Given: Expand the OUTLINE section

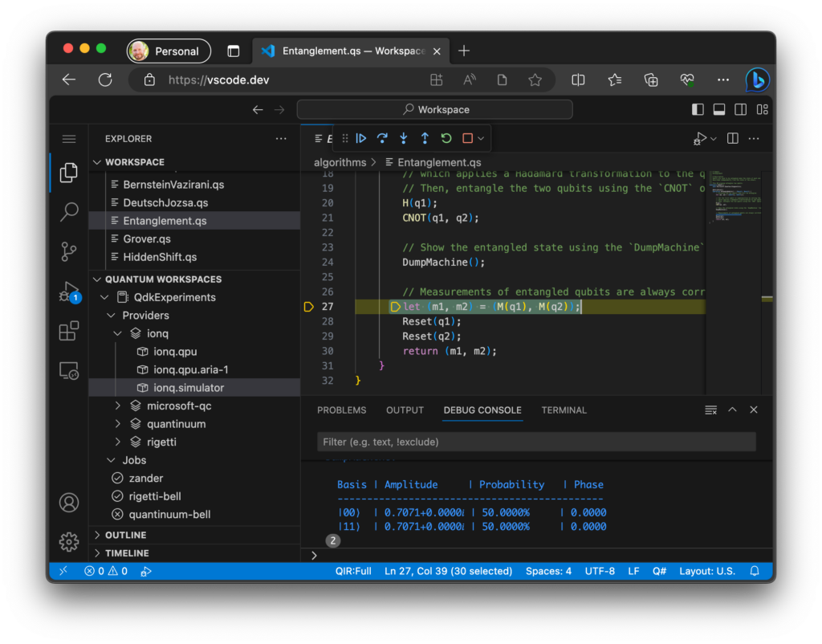Looking at the screenshot, I should (x=125, y=535).
